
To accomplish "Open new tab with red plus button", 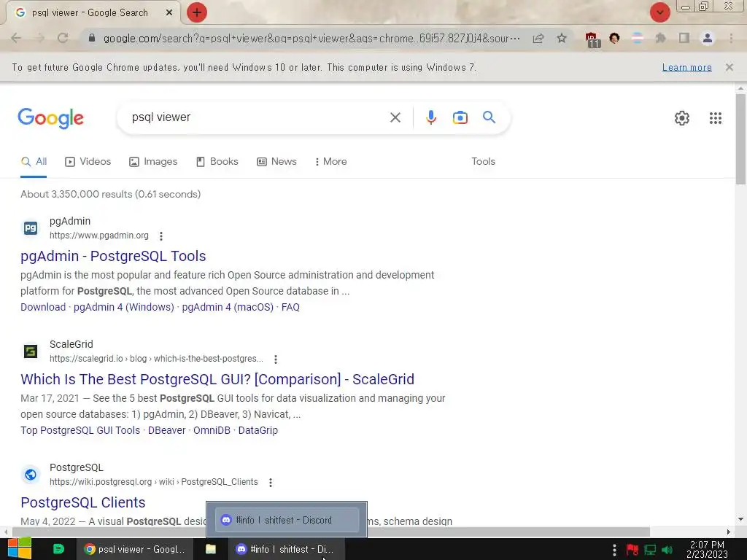I will (x=197, y=12).
